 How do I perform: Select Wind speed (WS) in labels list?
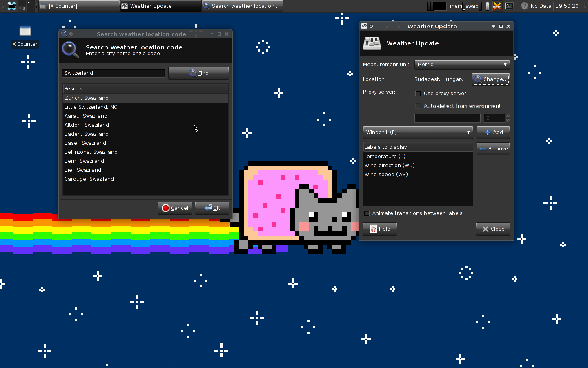tap(418, 175)
